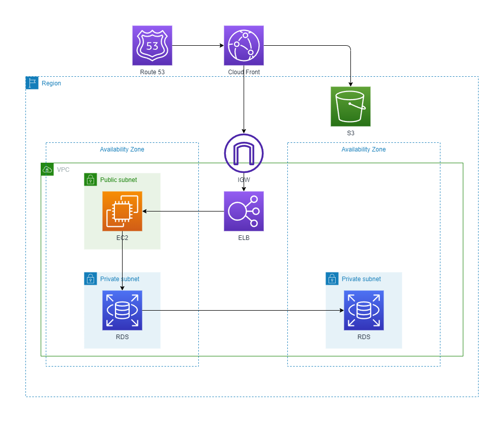Click the left Private subnet lock icon
The height and width of the screenshot is (423, 504).
click(x=91, y=279)
